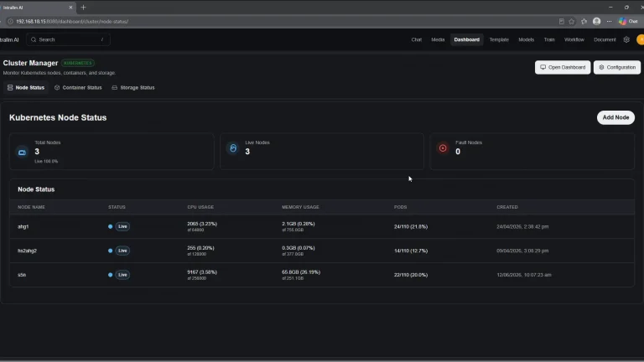Screen dimensions: 644x362
Task: Click the MEMORY USAGE column header
Action: click(300, 207)
